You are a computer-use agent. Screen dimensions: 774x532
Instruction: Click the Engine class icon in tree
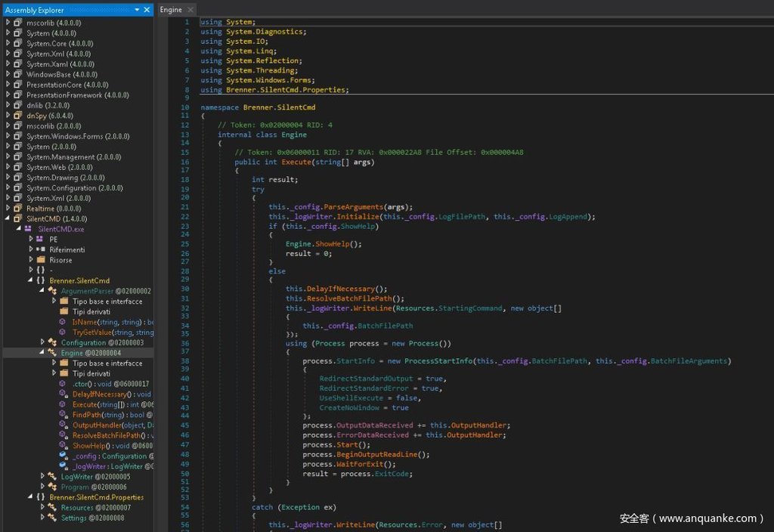[52, 352]
